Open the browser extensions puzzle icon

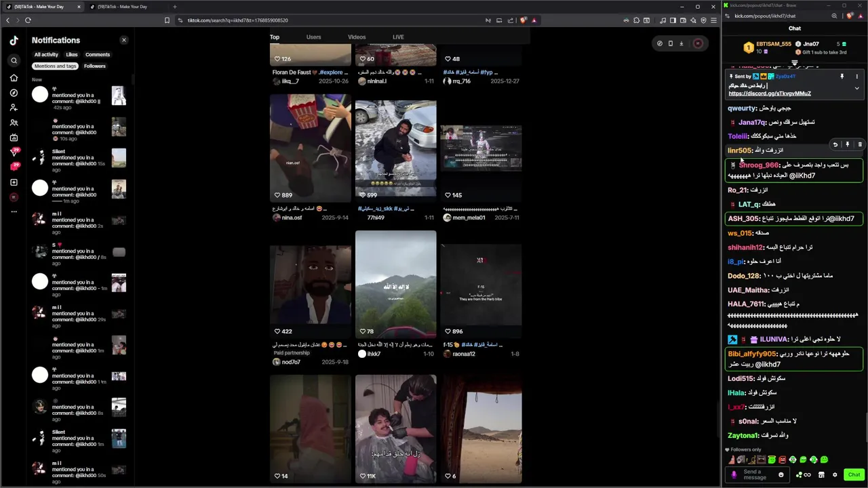(x=637, y=20)
